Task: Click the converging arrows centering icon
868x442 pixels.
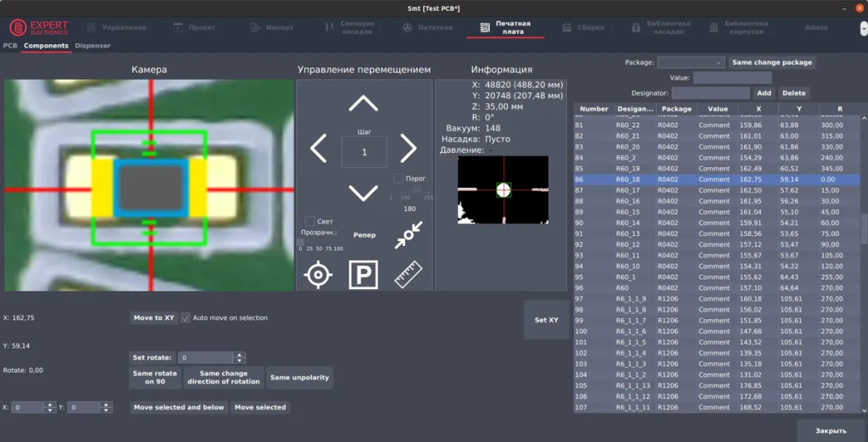Action: (409, 235)
